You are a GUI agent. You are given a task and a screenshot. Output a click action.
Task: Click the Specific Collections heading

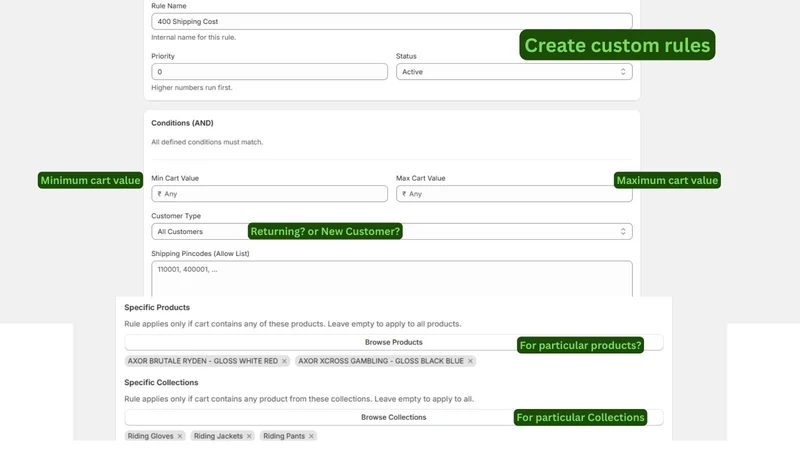tap(161, 382)
